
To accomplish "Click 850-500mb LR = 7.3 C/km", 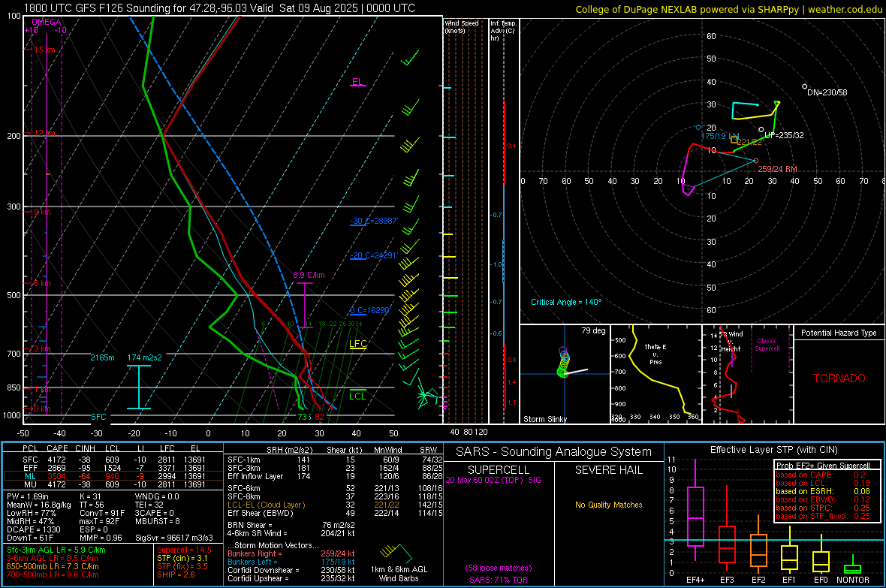I will pyautogui.click(x=52, y=566).
